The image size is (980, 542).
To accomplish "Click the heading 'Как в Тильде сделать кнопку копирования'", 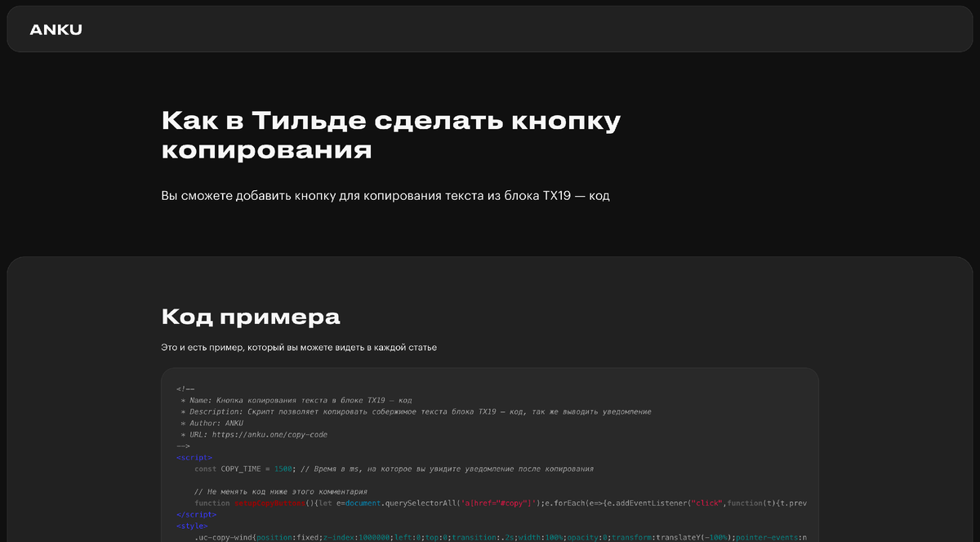I will [391, 135].
